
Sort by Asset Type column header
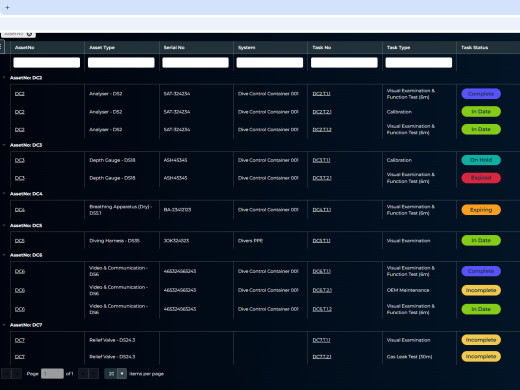(x=102, y=48)
